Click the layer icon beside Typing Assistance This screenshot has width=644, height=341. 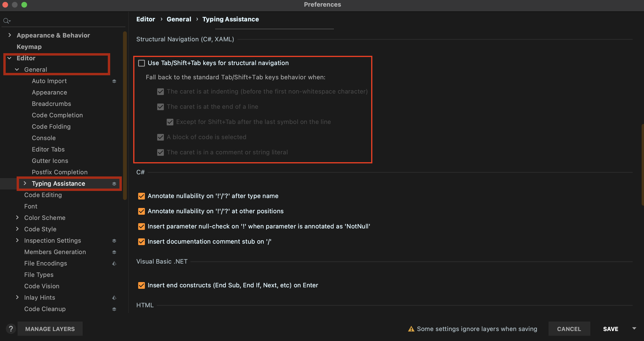point(114,184)
